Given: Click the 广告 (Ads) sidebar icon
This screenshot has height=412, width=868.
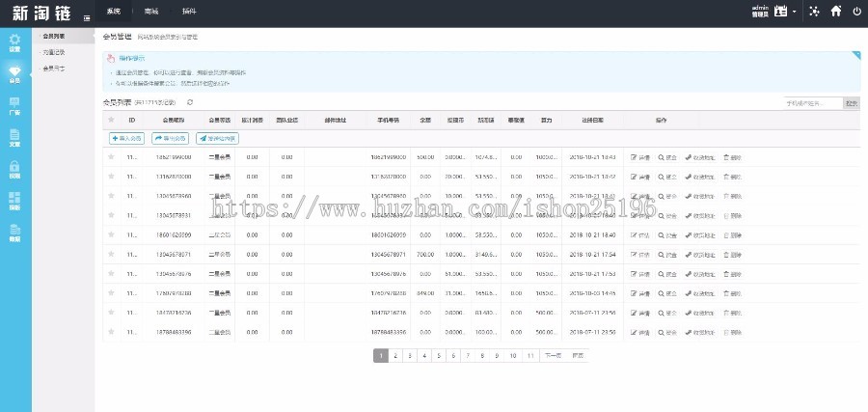Looking at the screenshot, I should click(14, 106).
